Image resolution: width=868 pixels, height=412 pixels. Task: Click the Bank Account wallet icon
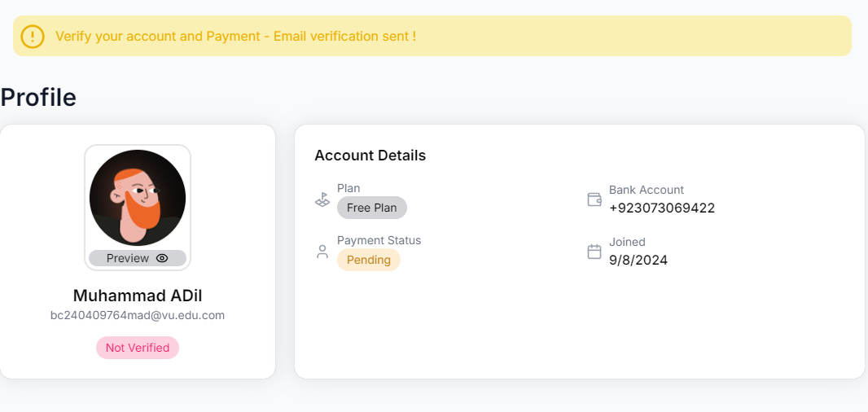[594, 199]
